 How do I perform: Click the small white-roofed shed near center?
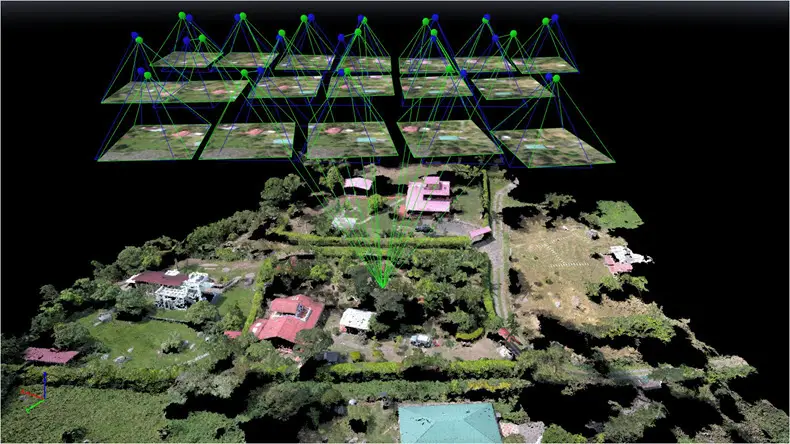(357, 320)
